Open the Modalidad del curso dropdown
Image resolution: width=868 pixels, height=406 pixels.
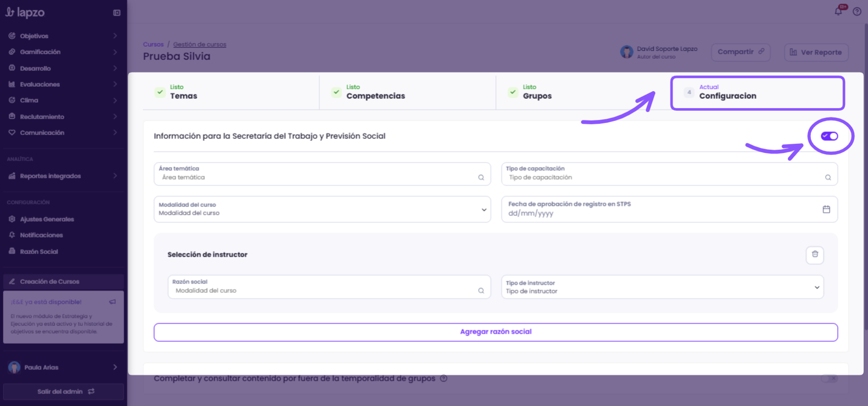click(x=322, y=209)
